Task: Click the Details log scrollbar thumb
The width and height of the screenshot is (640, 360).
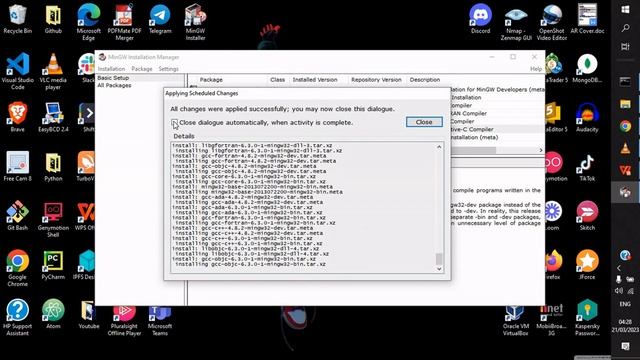Action: coord(439,259)
